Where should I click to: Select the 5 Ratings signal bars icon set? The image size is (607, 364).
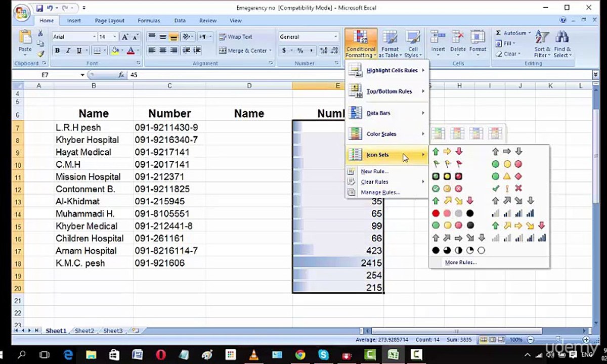[x=518, y=238]
